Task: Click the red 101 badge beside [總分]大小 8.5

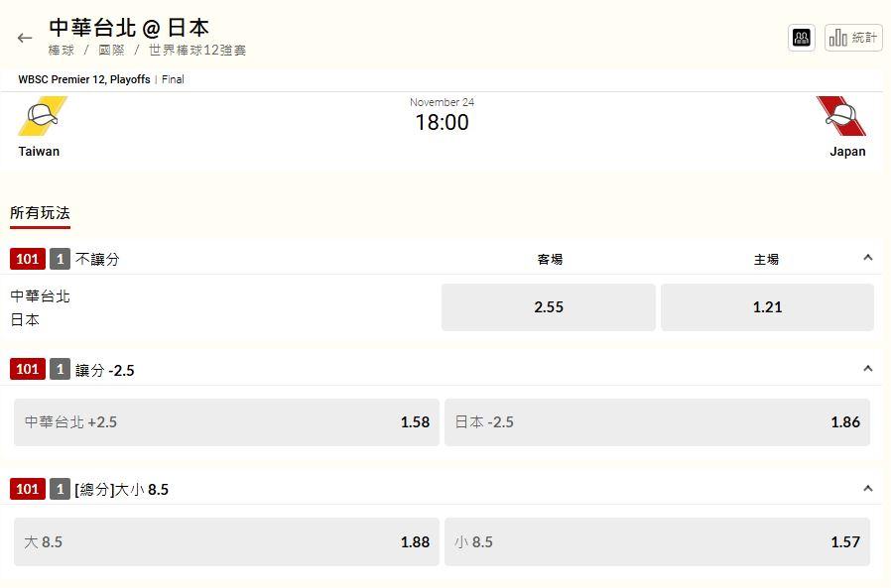Action: click(27, 489)
